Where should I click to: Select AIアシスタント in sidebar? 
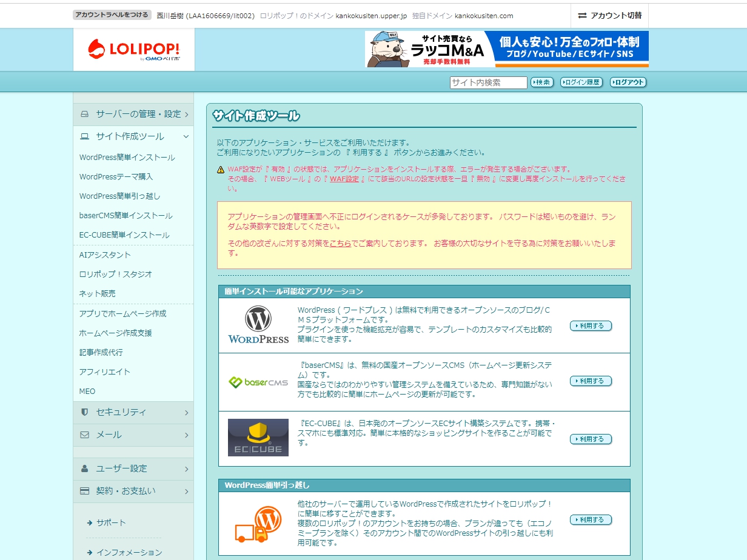click(105, 255)
